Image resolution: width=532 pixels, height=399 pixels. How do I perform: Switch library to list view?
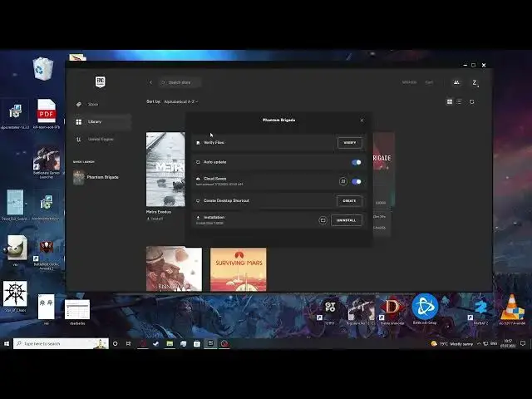point(459,101)
